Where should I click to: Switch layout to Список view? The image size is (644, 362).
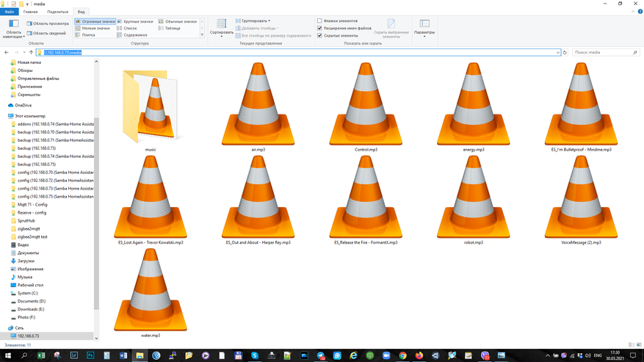pyautogui.click(x=127, y=29)
